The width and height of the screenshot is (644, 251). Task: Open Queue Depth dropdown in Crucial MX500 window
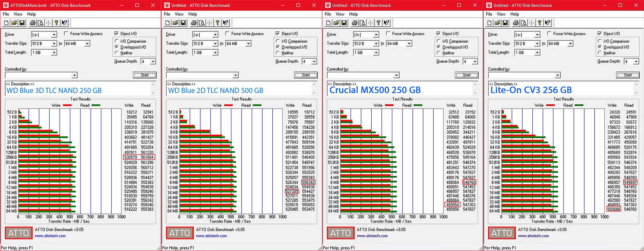click(x=475, y=61)
